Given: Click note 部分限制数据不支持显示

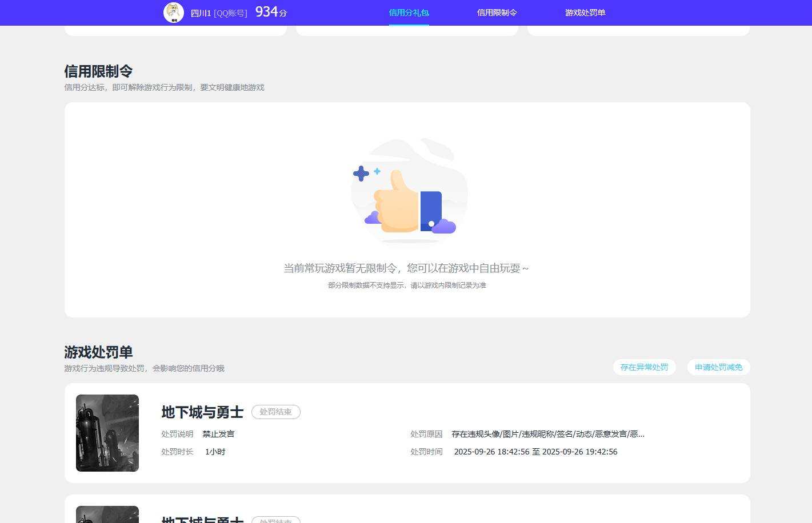Looking at the screenshot, I should pos(407,285).
